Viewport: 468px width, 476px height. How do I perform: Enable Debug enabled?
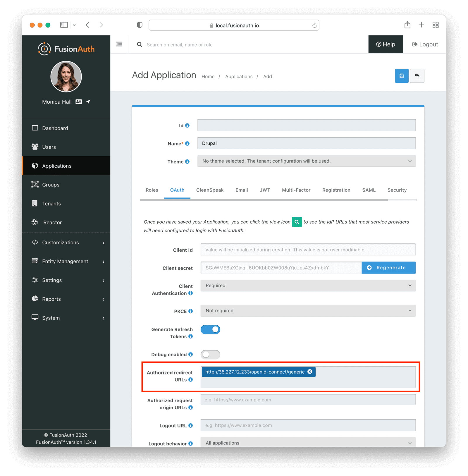tap(210, 354)
